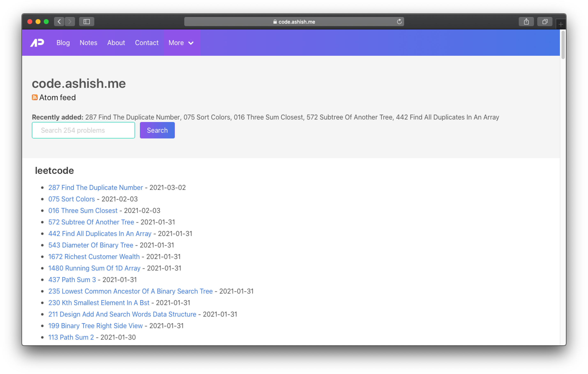Image resolution: width=588 pixels, height=374 pixels.
Task: Open the Blog nav item
Action: tap(63, 43)
